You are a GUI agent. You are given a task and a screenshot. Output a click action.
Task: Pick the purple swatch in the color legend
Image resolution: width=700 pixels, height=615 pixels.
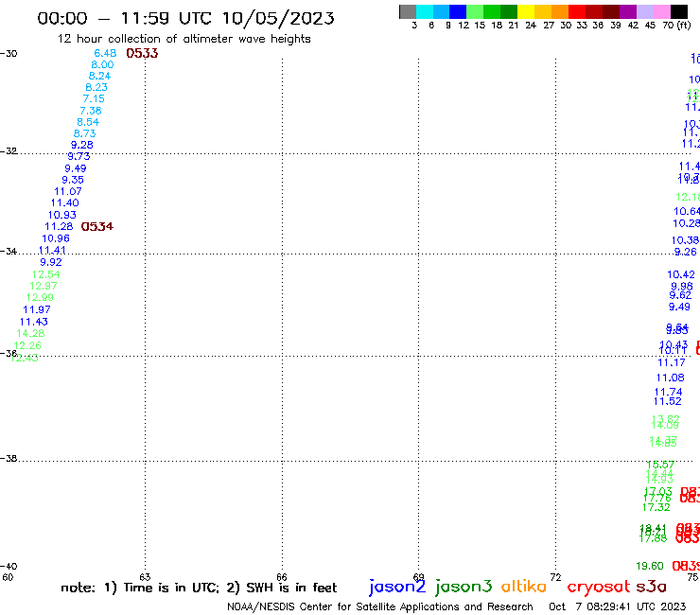click(x=628, y=11)
